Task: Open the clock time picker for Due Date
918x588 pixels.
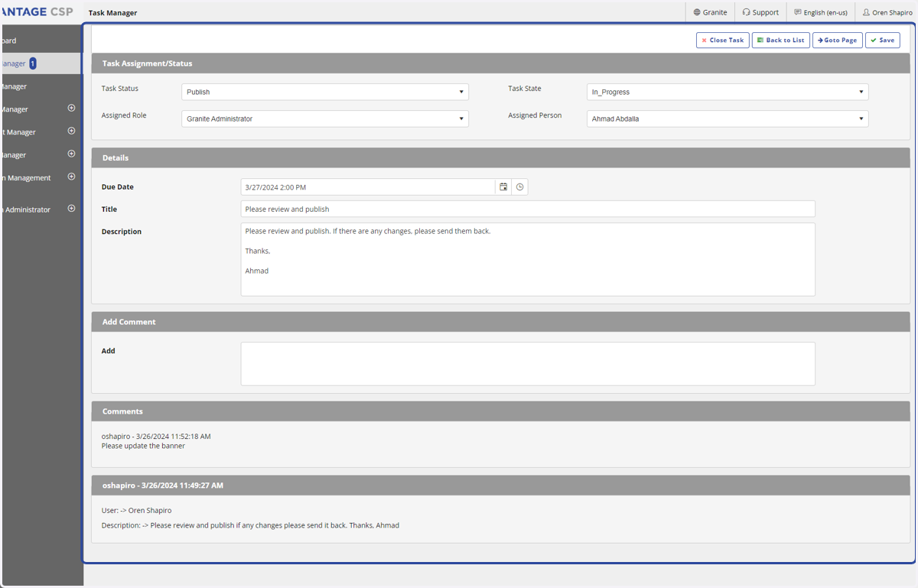Action: (520, 187)
